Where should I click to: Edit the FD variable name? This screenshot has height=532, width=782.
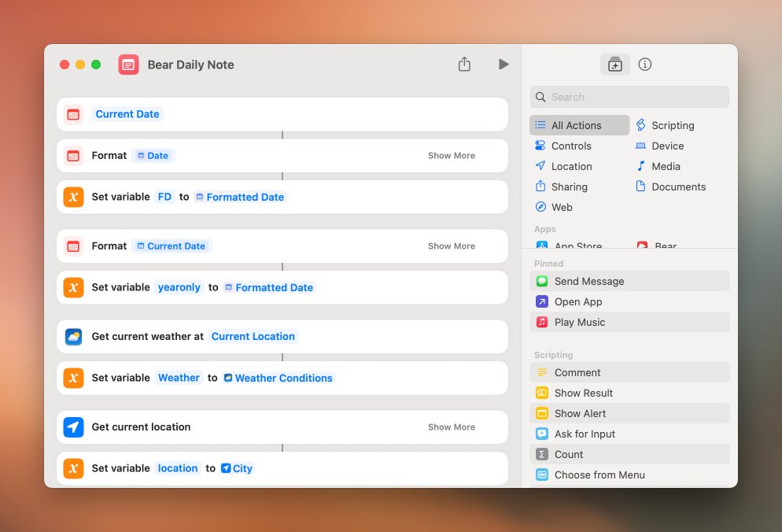[x=164, y=197]
